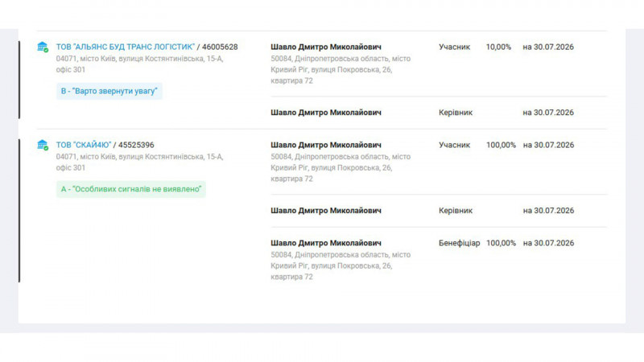
Task: Click the Кривий Ріг address under Бенефіціар
Action: tap(341, 265)
